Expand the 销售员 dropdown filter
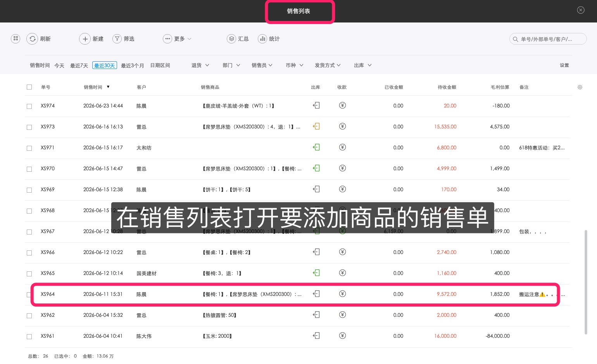The height and width of the screenshot is (364, 597). click(262, 66)
